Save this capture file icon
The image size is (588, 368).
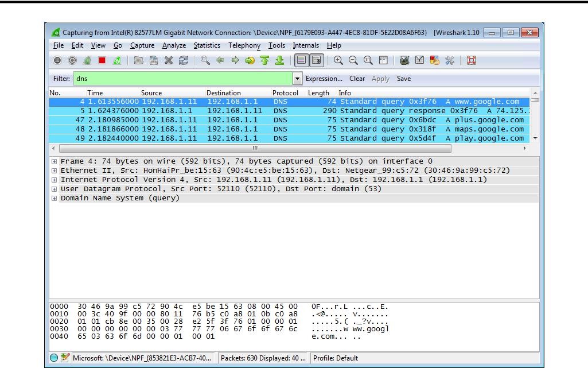point(153,60)
